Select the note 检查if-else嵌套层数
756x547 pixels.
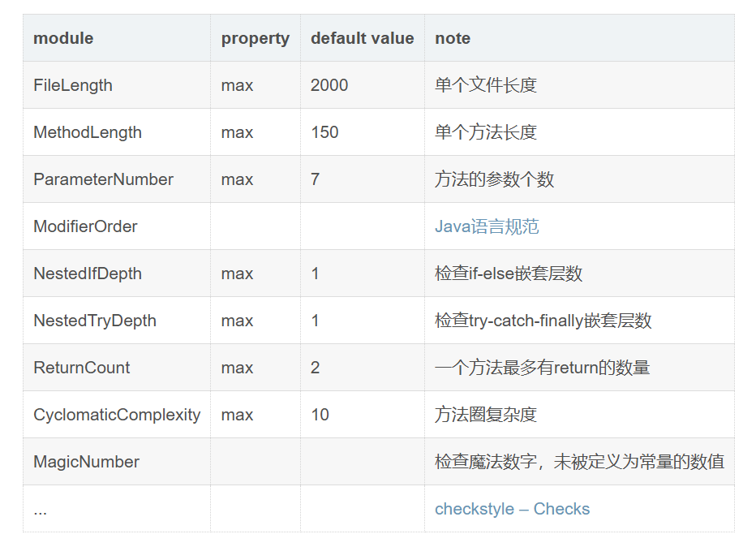click(509, 273)
